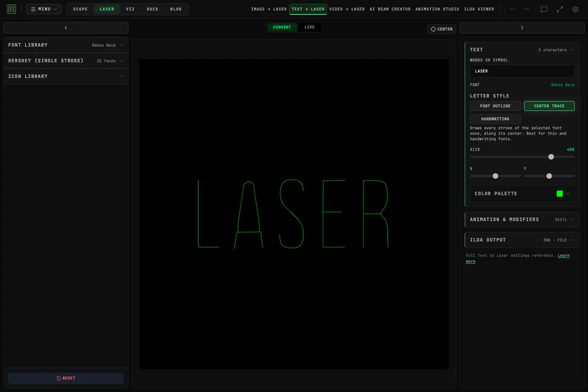Open the Docs section
588x392 pixels.
point(153,9)
